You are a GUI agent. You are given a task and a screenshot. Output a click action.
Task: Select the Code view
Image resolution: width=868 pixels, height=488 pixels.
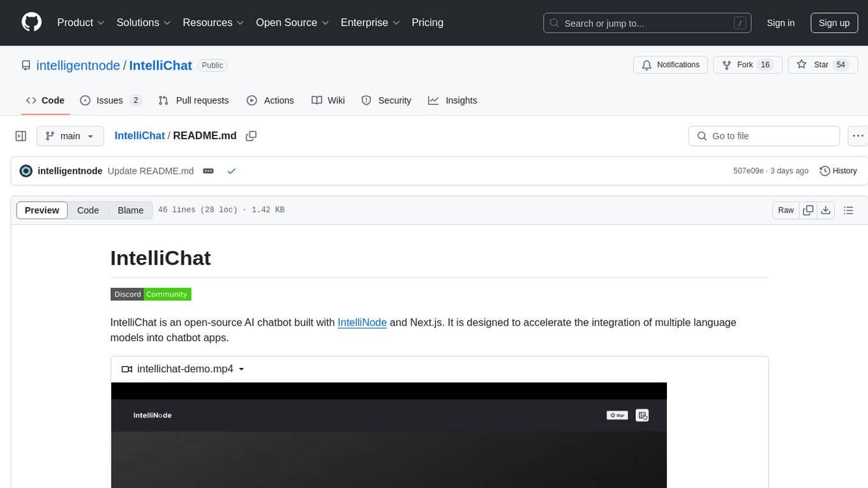88,210
